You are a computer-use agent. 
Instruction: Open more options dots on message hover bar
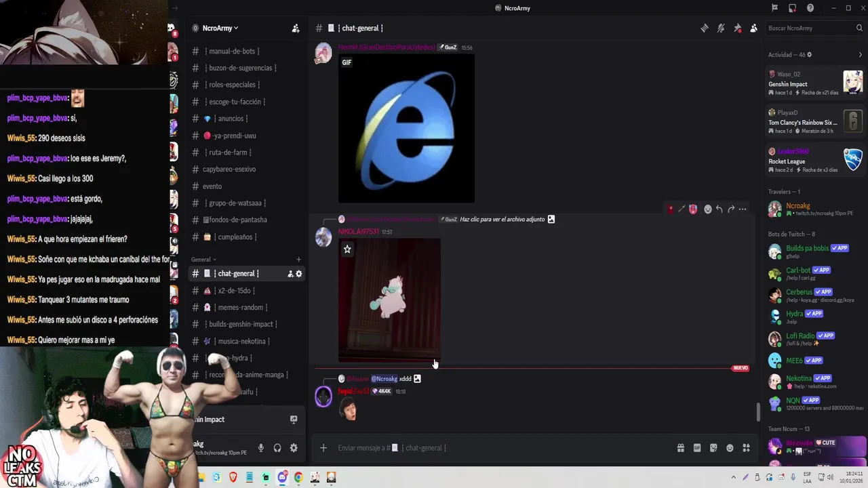[x=743, y=209]
